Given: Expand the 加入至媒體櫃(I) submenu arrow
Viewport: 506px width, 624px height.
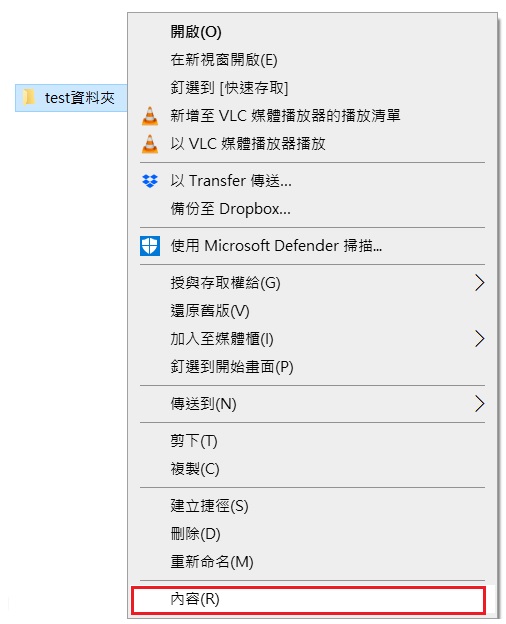Looking at the screenshot, I should click(479, 339).
